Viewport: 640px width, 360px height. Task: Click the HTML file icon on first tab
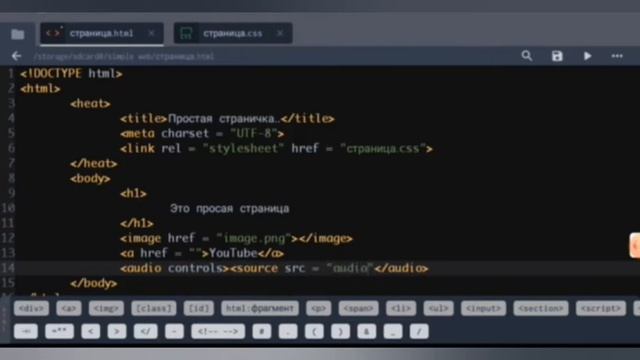[54, 33]
